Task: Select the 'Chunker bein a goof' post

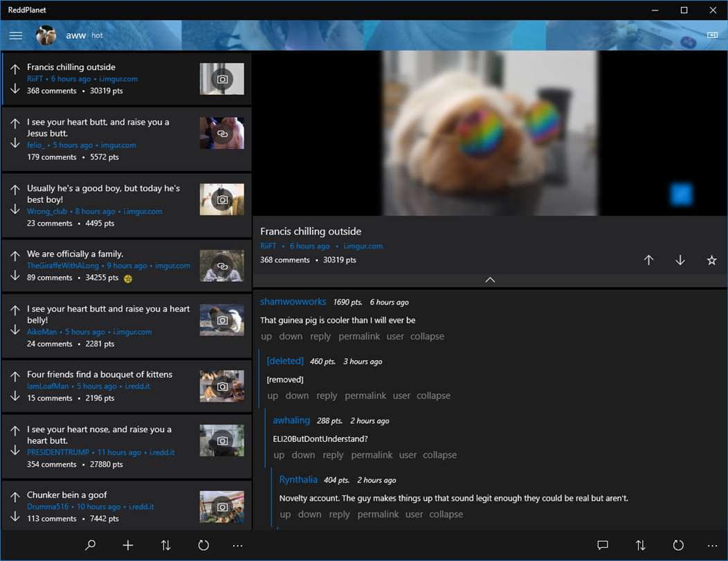Action: pyautogui.click(x=127, y=506)
